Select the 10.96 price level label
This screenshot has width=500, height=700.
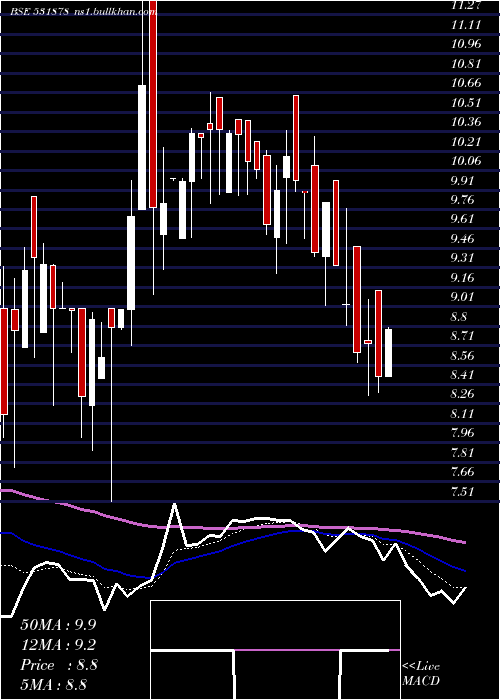[x=466, y=44]
